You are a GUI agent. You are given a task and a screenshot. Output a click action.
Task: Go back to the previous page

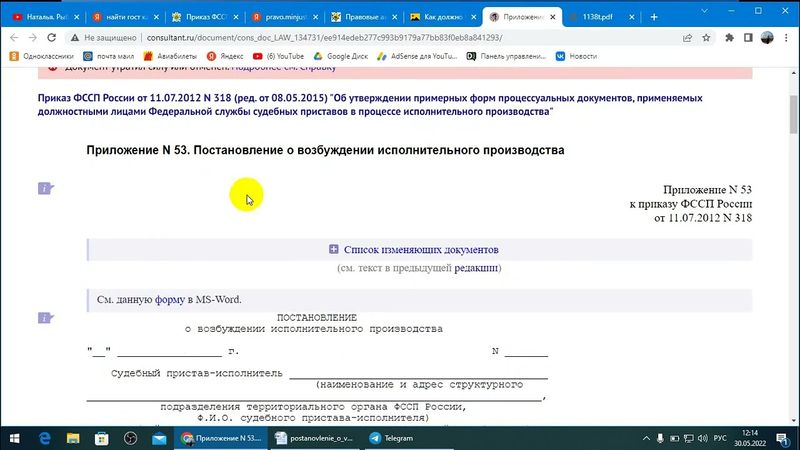tap(14, 38)
